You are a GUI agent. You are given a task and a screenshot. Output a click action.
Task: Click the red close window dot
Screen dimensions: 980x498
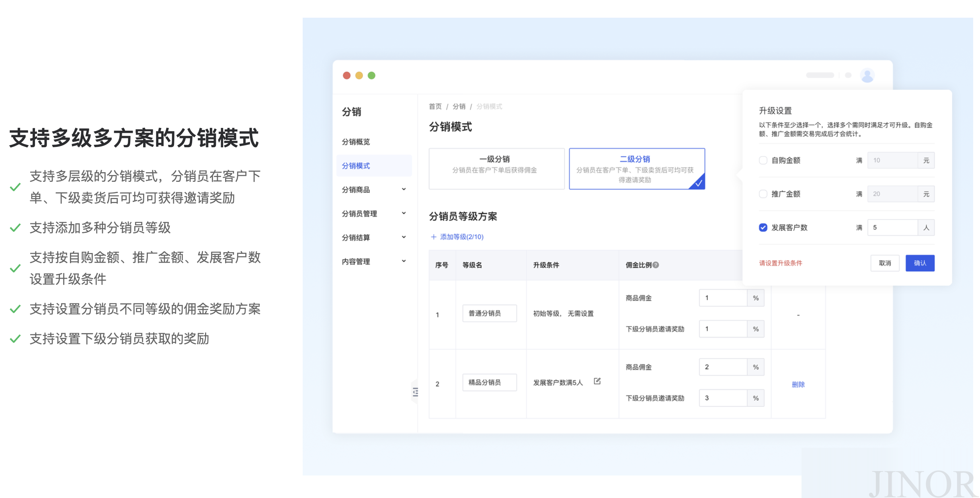[346, 75]
